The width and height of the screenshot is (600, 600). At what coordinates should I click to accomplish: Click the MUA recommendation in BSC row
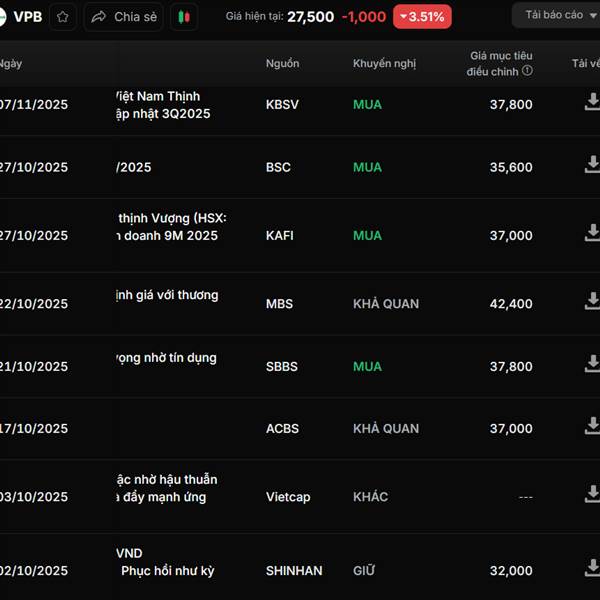click(x=367, y=167)
